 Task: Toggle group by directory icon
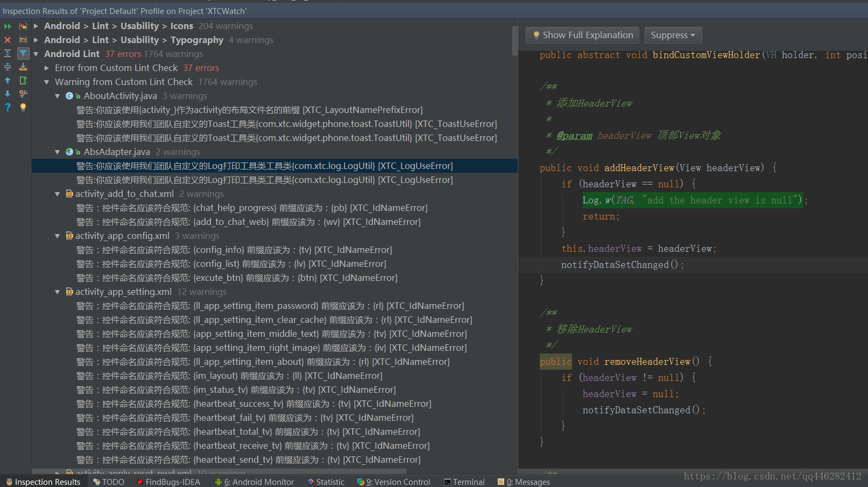(x=23, y=40)
